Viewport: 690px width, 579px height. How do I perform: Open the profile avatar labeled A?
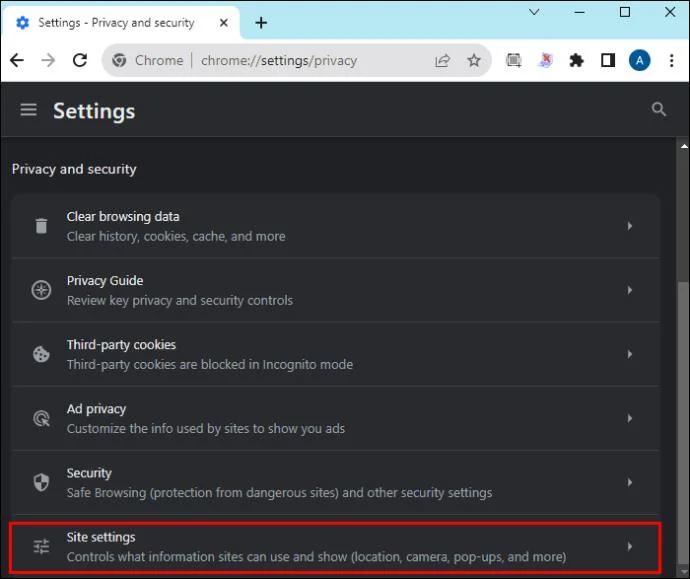[640, 60]
